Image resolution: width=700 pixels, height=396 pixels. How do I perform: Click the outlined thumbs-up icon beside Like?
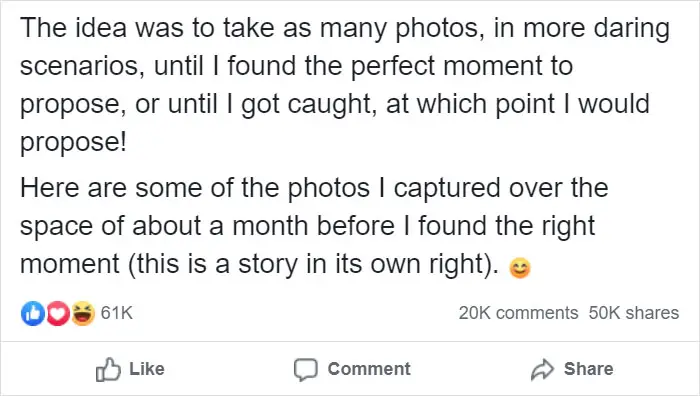coord(108,369)
